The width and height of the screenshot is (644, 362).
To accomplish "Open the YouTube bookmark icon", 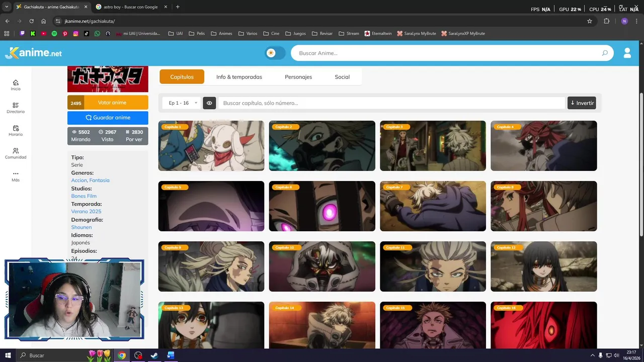I will 44,34.
